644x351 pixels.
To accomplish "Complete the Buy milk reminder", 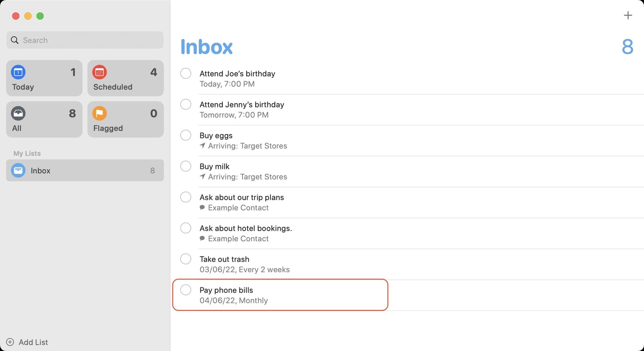I will point(186,166).
